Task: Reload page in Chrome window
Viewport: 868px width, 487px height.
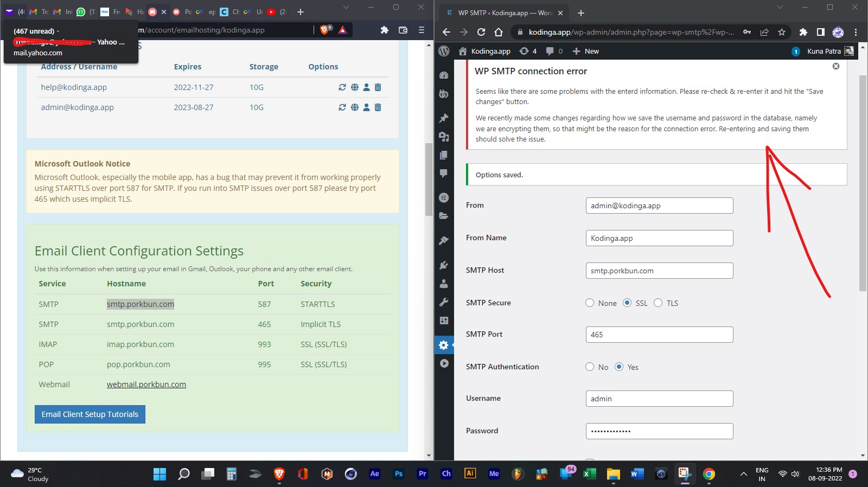Action: pyautogui.click(x=481, y=32)
